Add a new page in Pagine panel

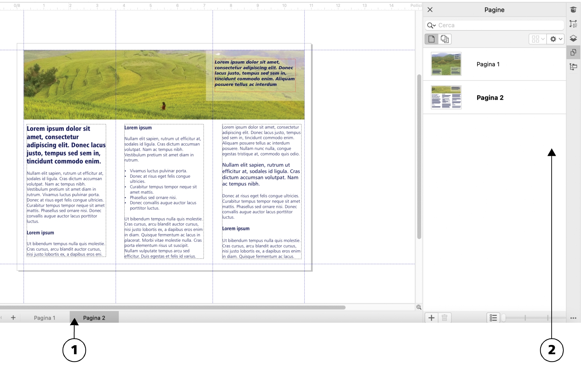click(431, 318)
